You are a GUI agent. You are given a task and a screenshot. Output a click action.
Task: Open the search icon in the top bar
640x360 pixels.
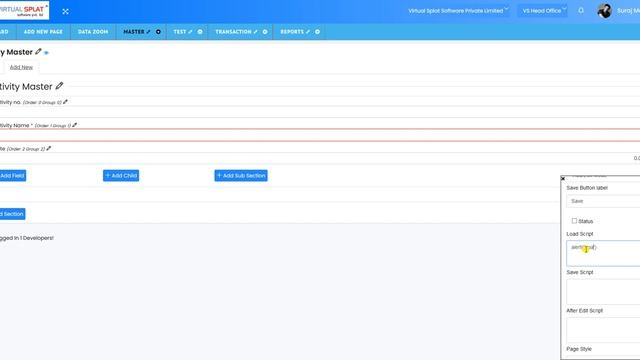(x=581, y=11)
